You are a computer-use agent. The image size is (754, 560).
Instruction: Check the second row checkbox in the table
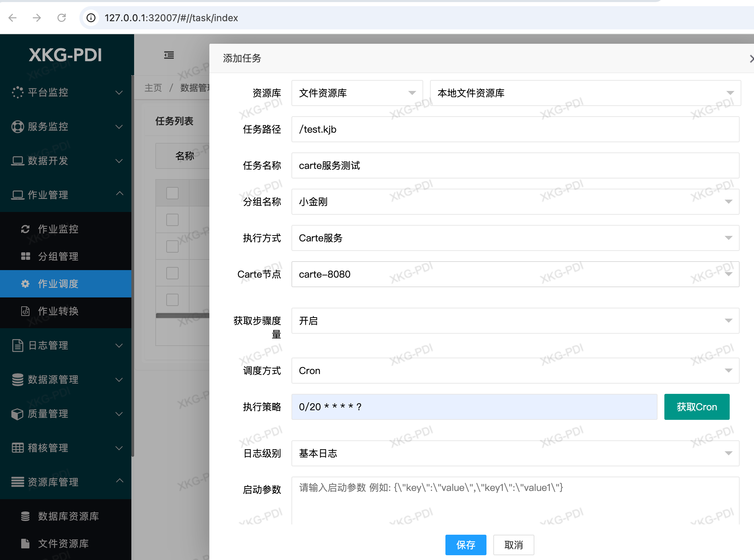172,246
